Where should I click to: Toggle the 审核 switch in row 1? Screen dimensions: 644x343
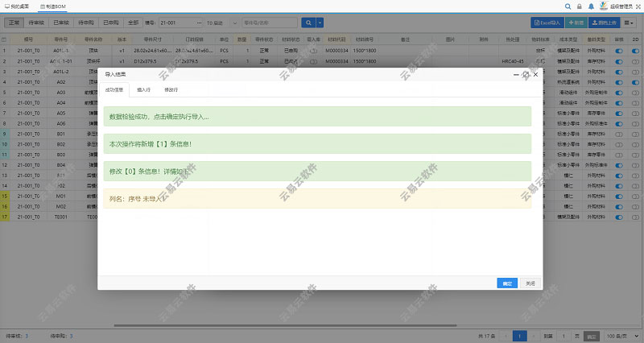coord(619,50)
